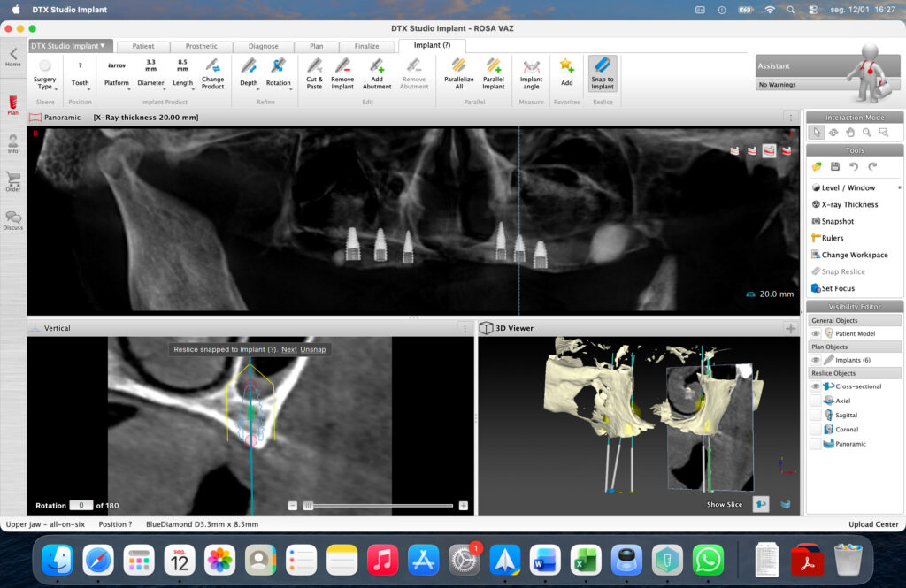The image size is (906, 588).
Task: Click the Rotation value input field
Action: 81,505
